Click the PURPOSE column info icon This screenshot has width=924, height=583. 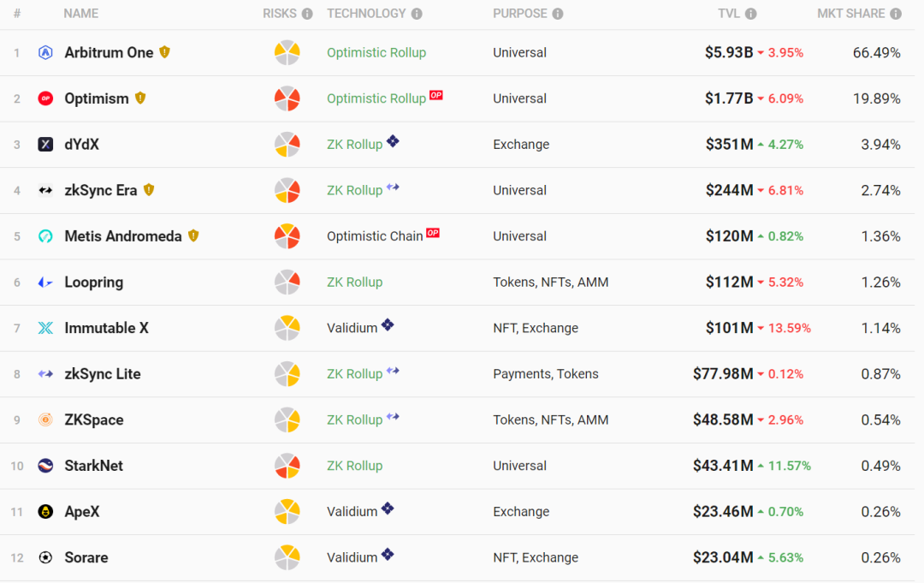point(558,14)
